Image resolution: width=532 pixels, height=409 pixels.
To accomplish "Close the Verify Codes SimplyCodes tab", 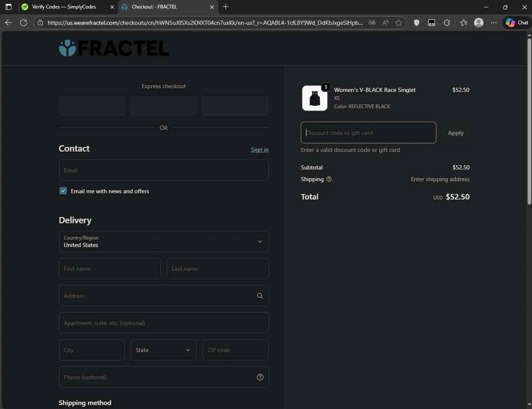I will 112,7.
